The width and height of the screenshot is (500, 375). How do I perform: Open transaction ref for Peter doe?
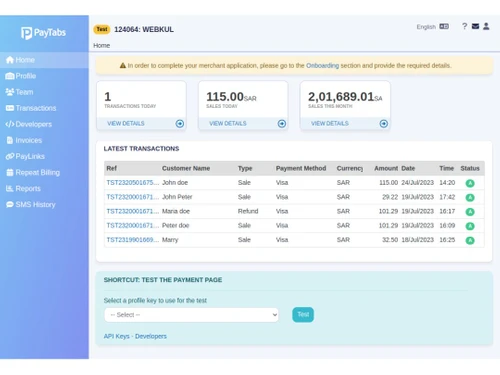[x=133, y=226]
